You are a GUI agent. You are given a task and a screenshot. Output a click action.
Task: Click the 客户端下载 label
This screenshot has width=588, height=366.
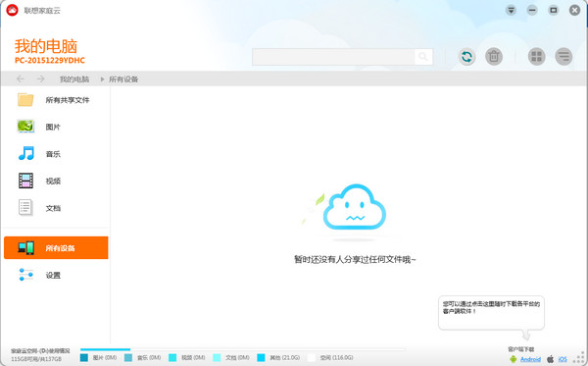coord(521,349)
